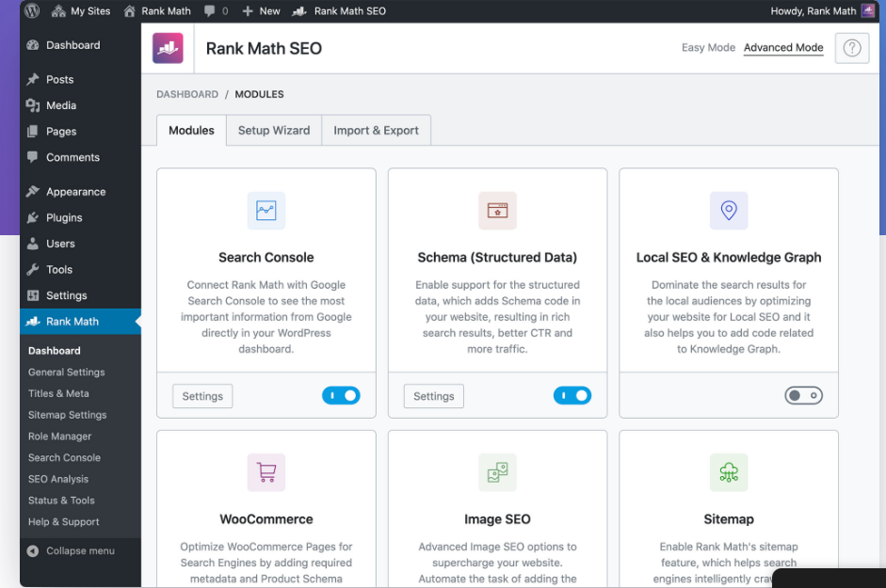
Task: Click the Collapse menu arrow icon
Action: pyautogui.click(x=33, y=550)
